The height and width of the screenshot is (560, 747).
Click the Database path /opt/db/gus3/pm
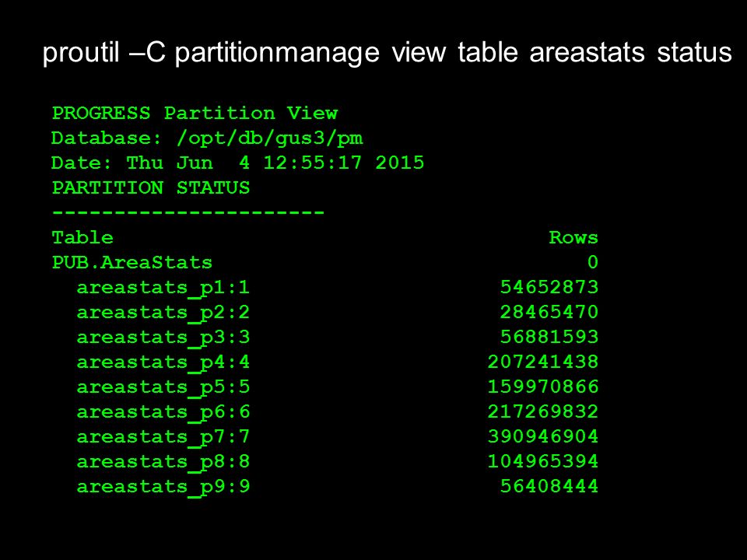pos(270,138)
